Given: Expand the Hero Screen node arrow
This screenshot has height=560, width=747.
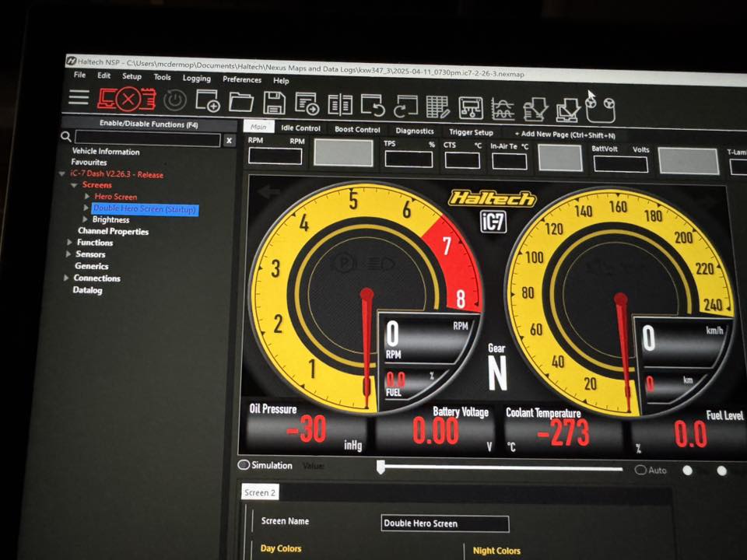Looking at the screenshot, I should click(87, 196).
